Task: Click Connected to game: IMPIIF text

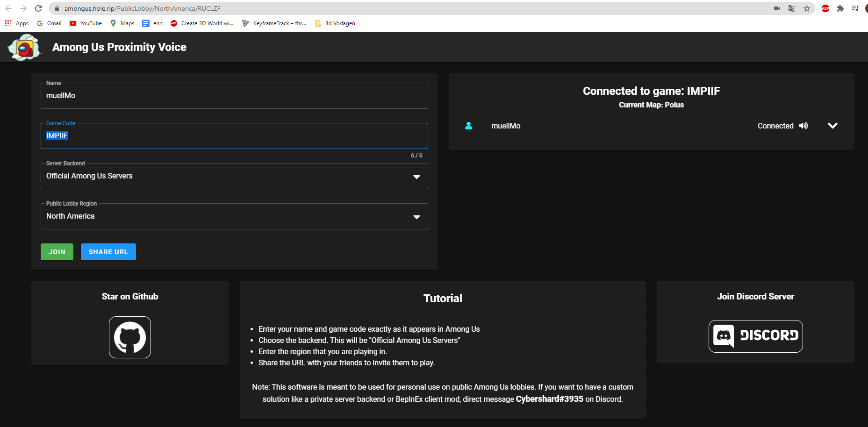Action: [652, 91]
